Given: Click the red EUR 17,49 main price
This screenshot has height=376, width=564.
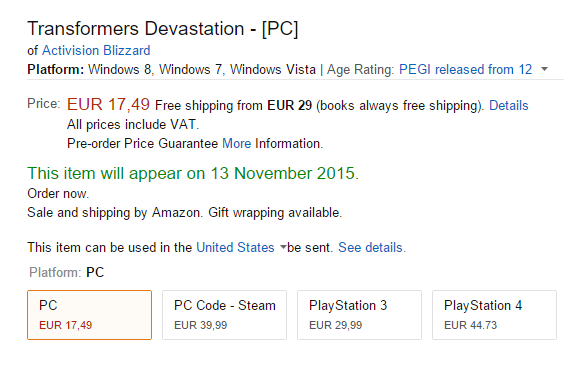Looking at the screenshot, I should click(108, 104).
